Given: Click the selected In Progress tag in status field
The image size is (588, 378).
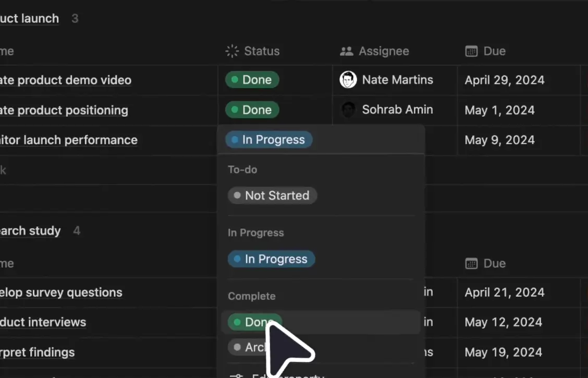Looking at the screenshot, I should [269, 140].
